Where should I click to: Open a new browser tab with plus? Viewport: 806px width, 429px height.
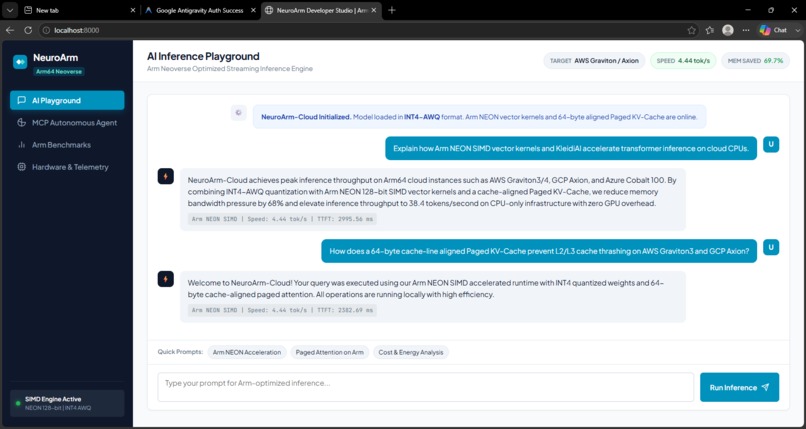[x=392, y=10]
